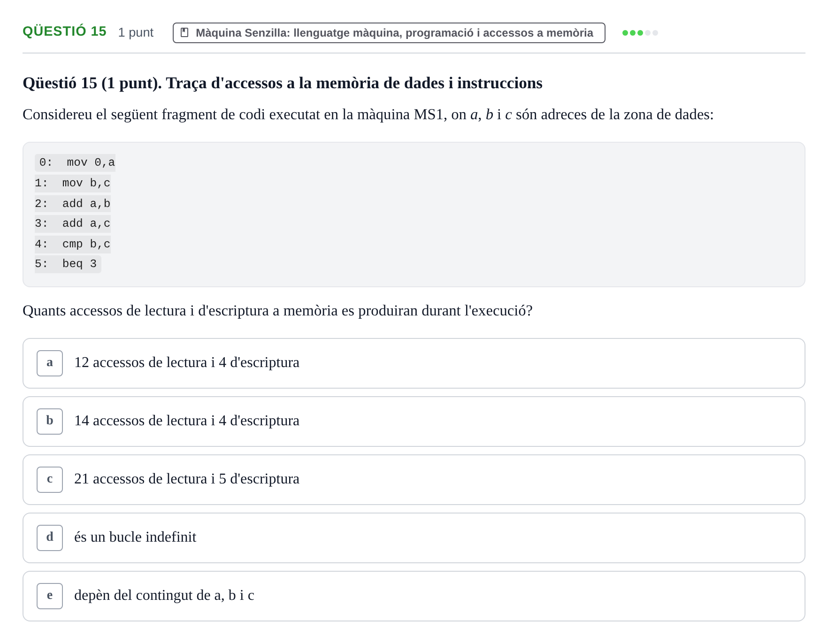Click code line '0: mov 0,a'
Image resolution: width=828 pixels, height=644 pixels.
pyautogui.click(x=75, y=162)
